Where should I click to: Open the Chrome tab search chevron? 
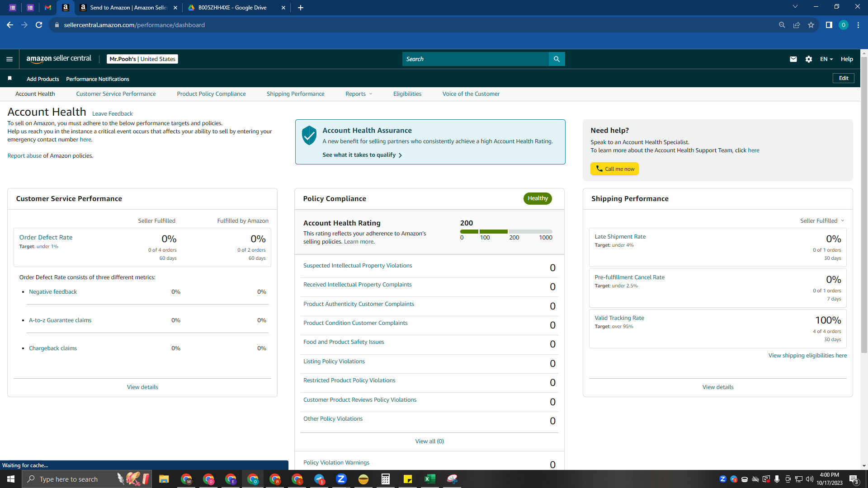coord(795,7)
